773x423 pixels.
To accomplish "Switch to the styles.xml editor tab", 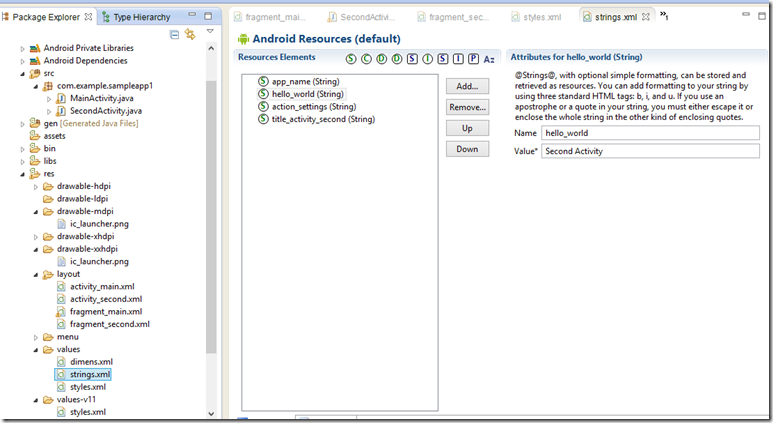I will tap(541, 17).
